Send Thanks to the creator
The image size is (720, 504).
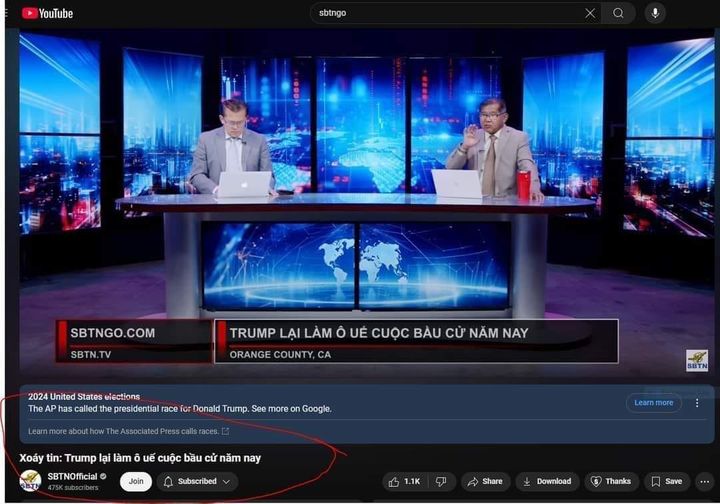click(x=610, y=481)
